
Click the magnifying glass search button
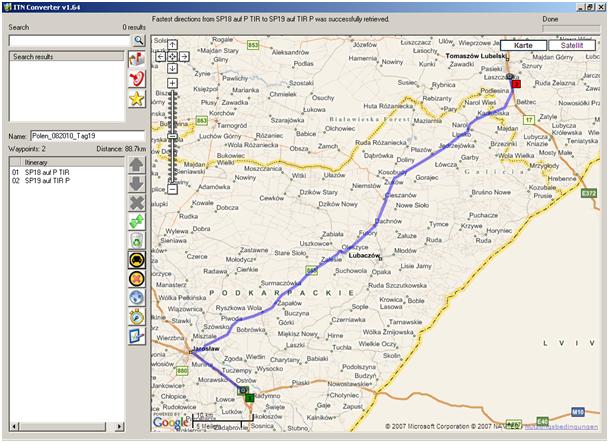pyautogui.click(x=138, y=40)
